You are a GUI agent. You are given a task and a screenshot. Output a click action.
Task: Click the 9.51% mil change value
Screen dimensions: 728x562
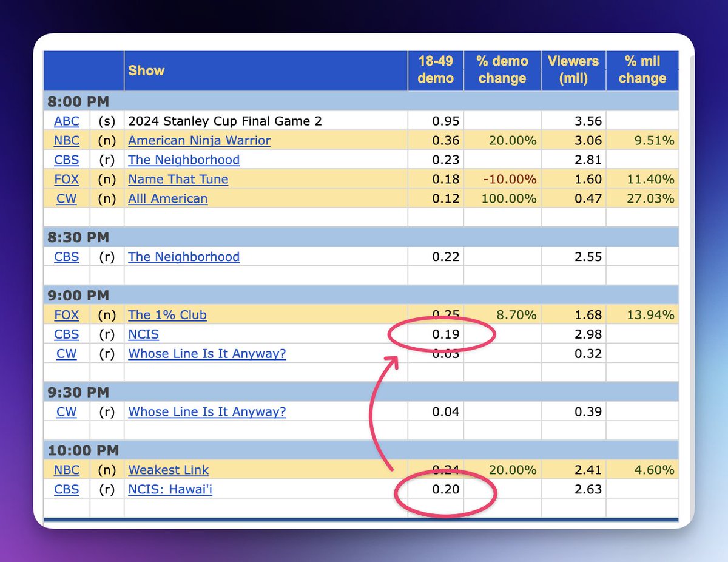coord(654,141)
